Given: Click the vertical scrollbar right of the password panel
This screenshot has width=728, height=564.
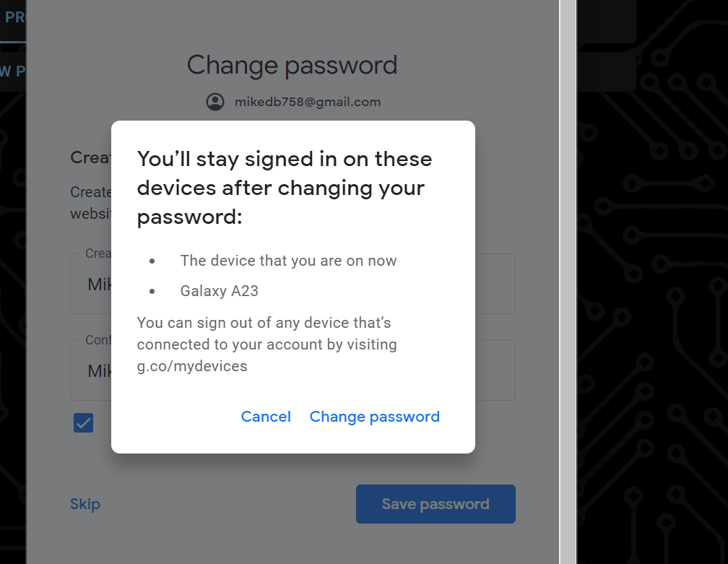Looking at the screenshot, I should coord(568,289).
